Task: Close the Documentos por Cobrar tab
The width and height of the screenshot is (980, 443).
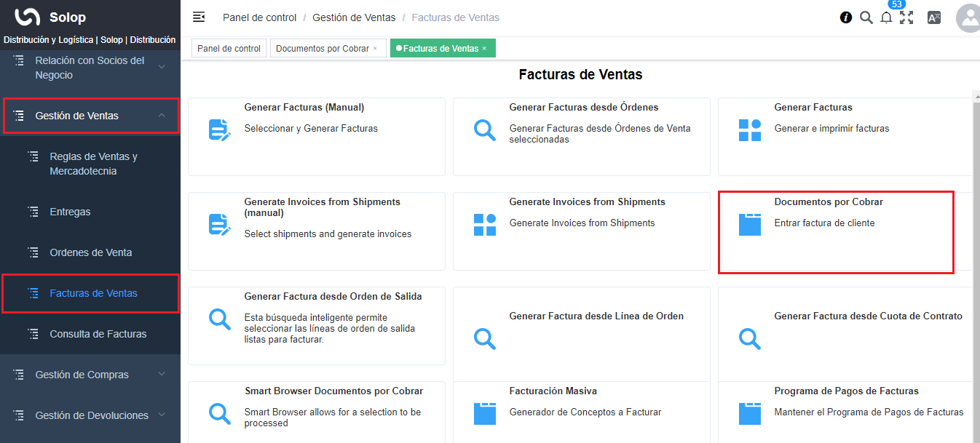Action: point(375,49)
